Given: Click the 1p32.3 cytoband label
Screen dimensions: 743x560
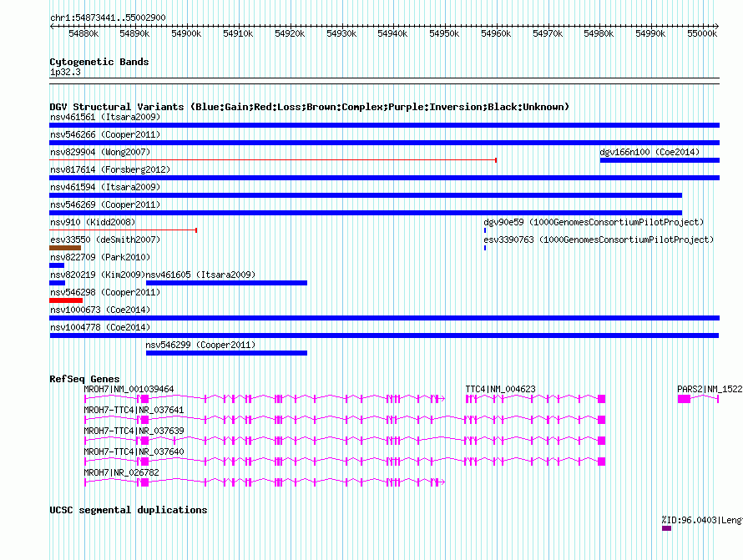Looking at the screenshot, I should coord(65,72).
